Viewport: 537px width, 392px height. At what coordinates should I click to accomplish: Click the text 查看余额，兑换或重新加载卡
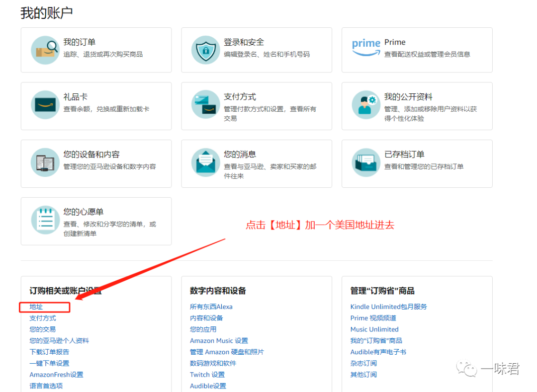(x=106, y=109)
